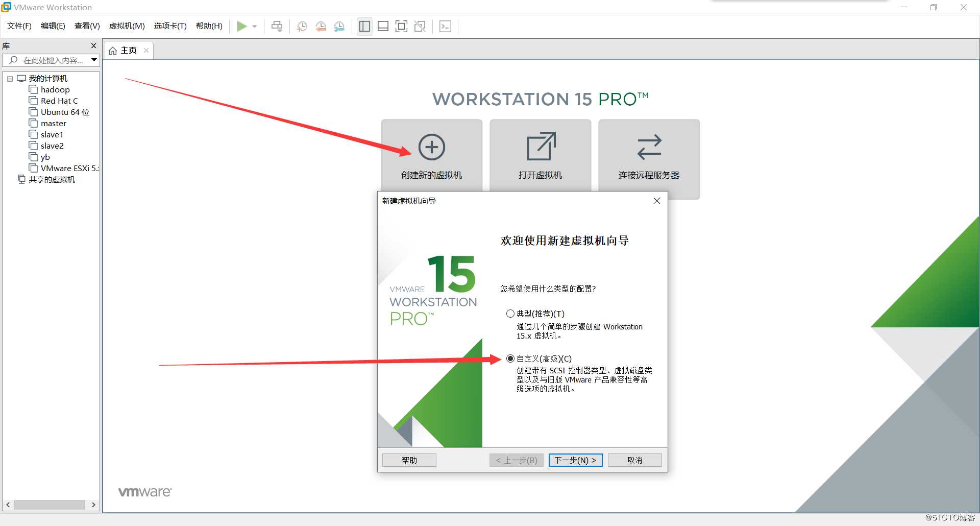Select the yb virtual machine
This screenshot has width=980, height=526.
[x=45, y=157]
